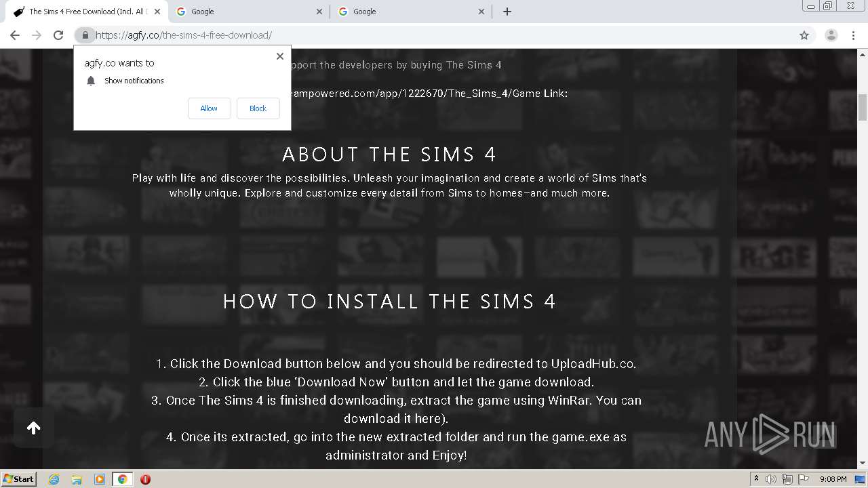Open the Action Center flag icon
The width and height of the screenshot is (868, 488).
click(x=802, y=479)
